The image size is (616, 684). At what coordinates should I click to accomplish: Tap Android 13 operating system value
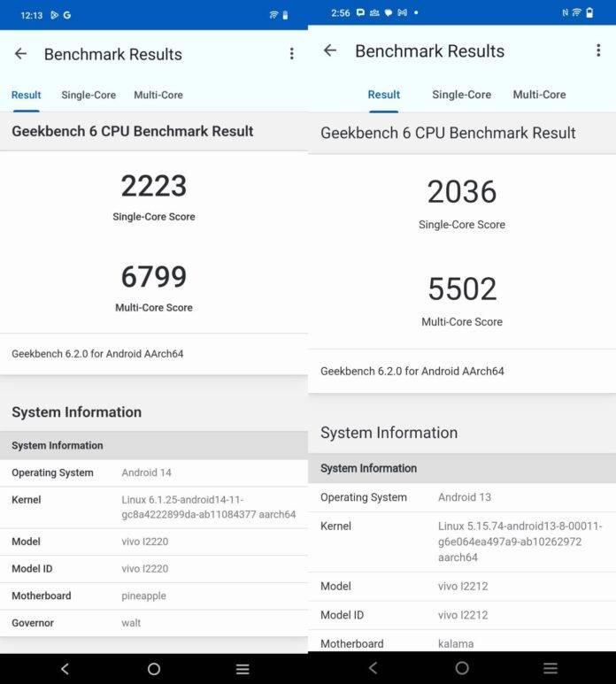tap(465, 497)
